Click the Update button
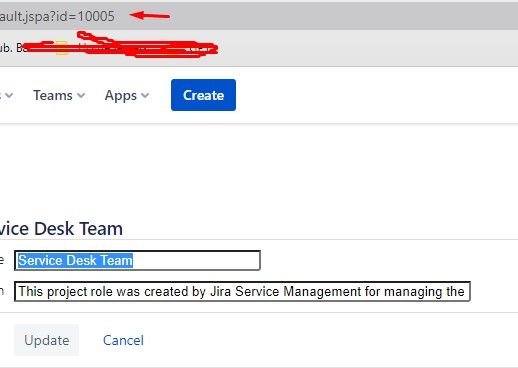The height and width of the screenshot is (368, 518). pyautogui.click(x=47, y=340)
